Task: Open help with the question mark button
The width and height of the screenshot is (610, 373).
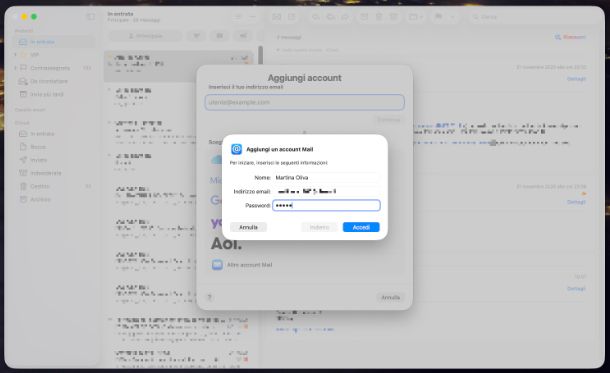Action: (x=209, y=298)
